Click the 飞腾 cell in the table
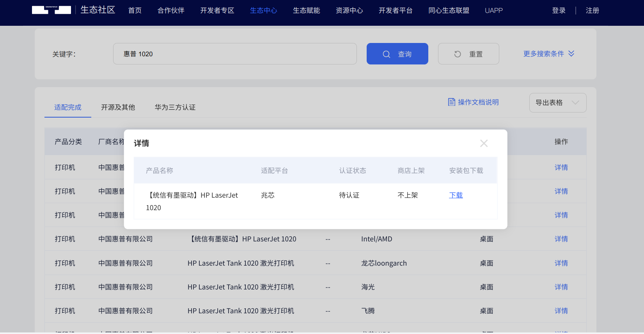 click(368, 311)
